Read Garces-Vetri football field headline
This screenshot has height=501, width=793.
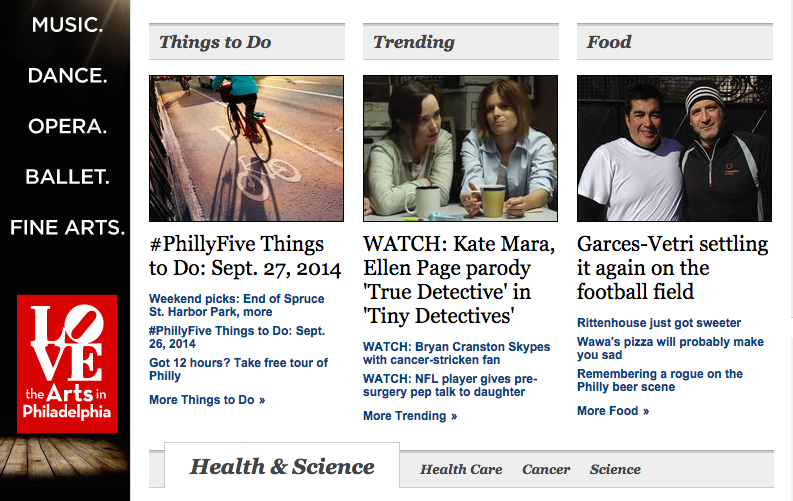(x=672, y=268)
